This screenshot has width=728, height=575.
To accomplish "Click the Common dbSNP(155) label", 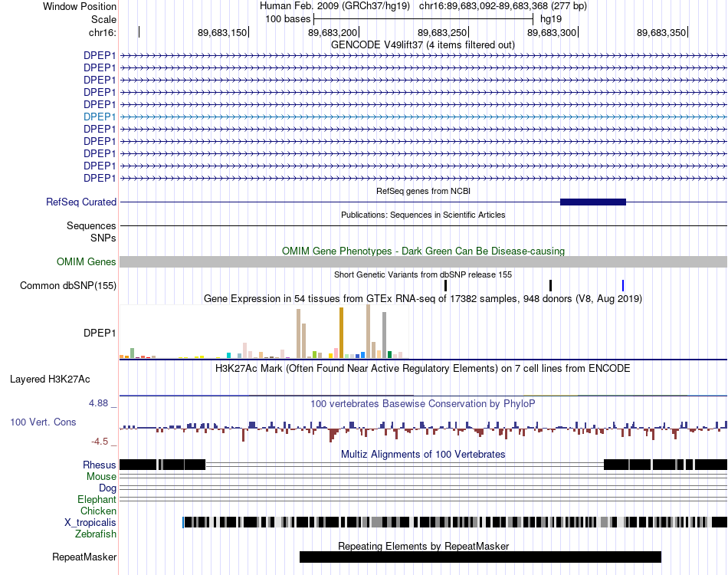I will tap(67, 286).
